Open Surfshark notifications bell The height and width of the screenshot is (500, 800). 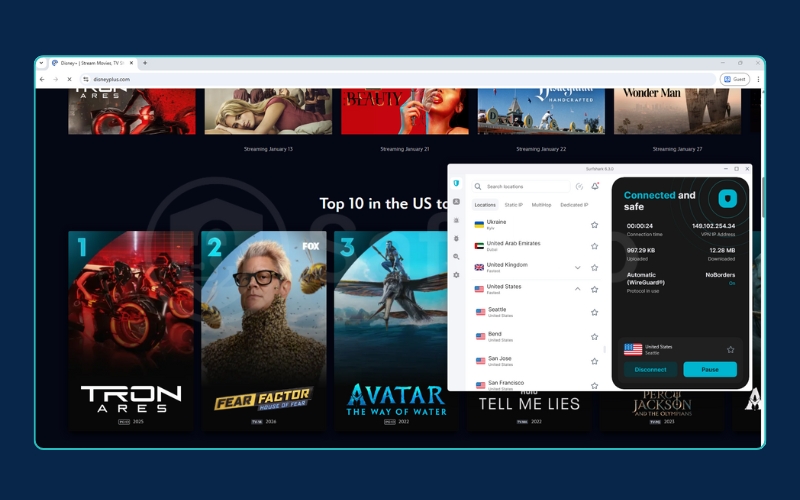tap(595, 187)
